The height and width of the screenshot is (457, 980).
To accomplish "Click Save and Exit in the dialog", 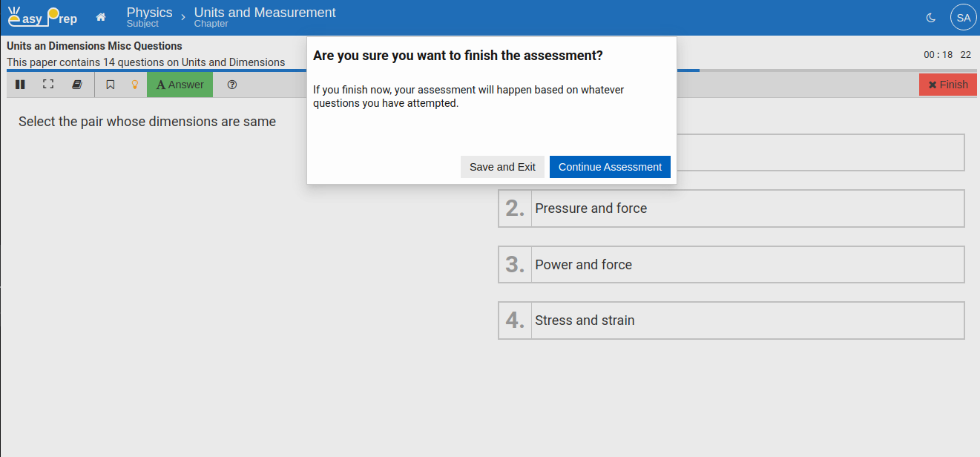I will (x=502, y=166).
